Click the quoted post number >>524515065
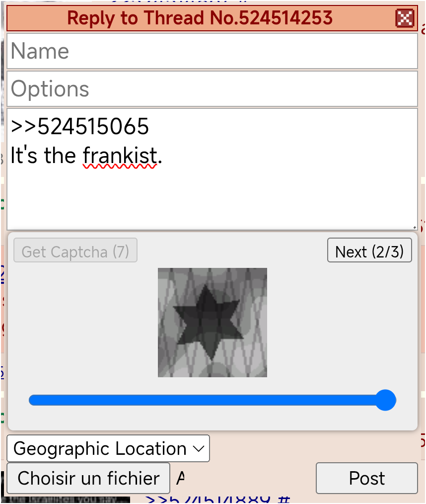 point(80,126)
